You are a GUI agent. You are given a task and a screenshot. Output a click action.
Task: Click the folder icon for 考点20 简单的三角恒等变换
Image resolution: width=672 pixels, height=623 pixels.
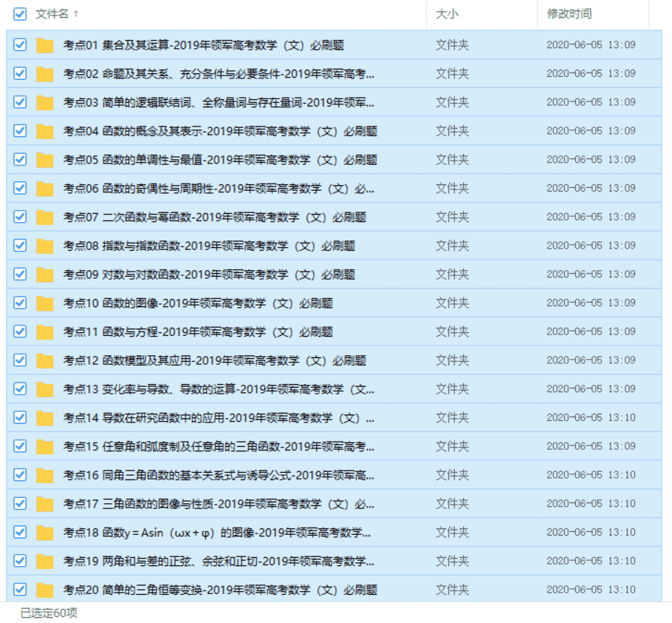point(45,590)
